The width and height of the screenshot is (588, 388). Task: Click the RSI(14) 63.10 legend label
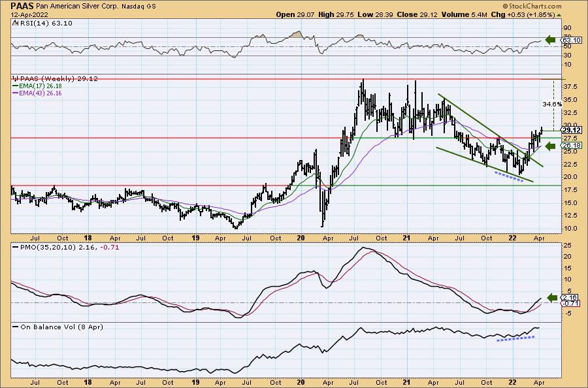pyautogui.click(x=42, y=24)
